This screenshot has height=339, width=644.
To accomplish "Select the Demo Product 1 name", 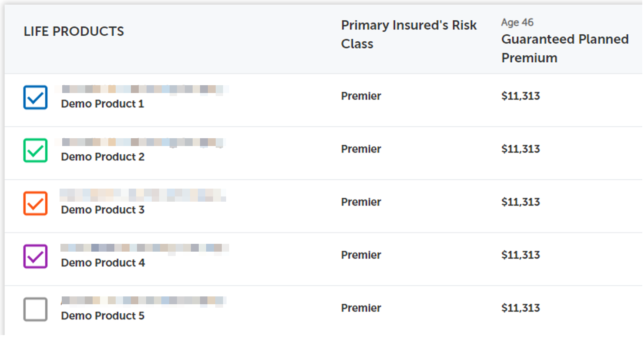I will coord(102,104).
